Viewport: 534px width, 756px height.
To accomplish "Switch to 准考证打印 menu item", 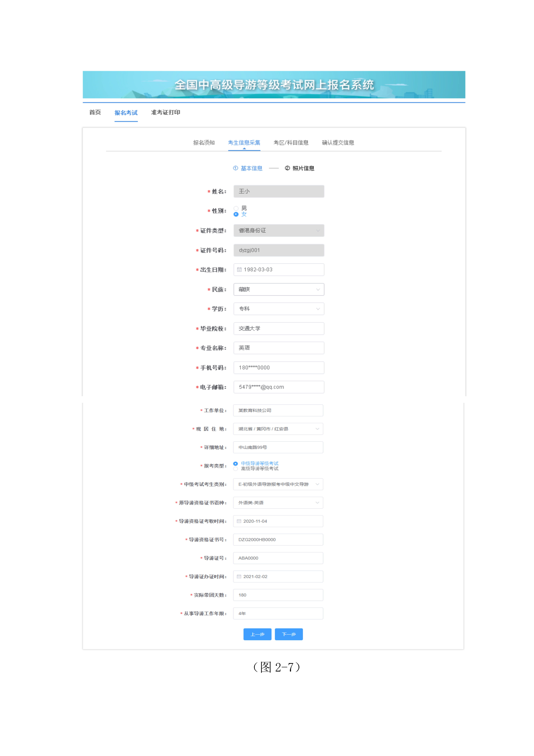I will (x=166, y=112).
